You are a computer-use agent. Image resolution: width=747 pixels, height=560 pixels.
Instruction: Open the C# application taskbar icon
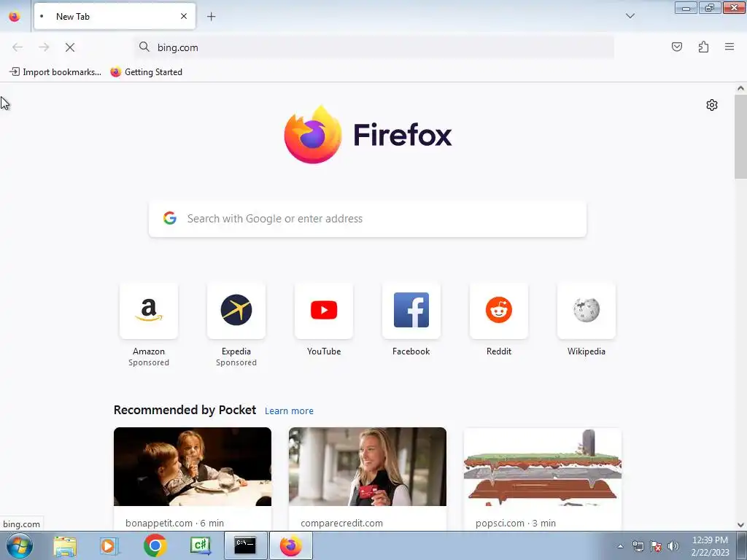coord(200,545)
